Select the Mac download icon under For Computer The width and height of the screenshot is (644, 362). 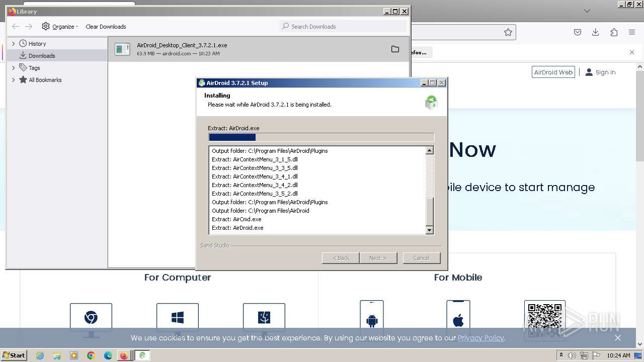[264, 320]
